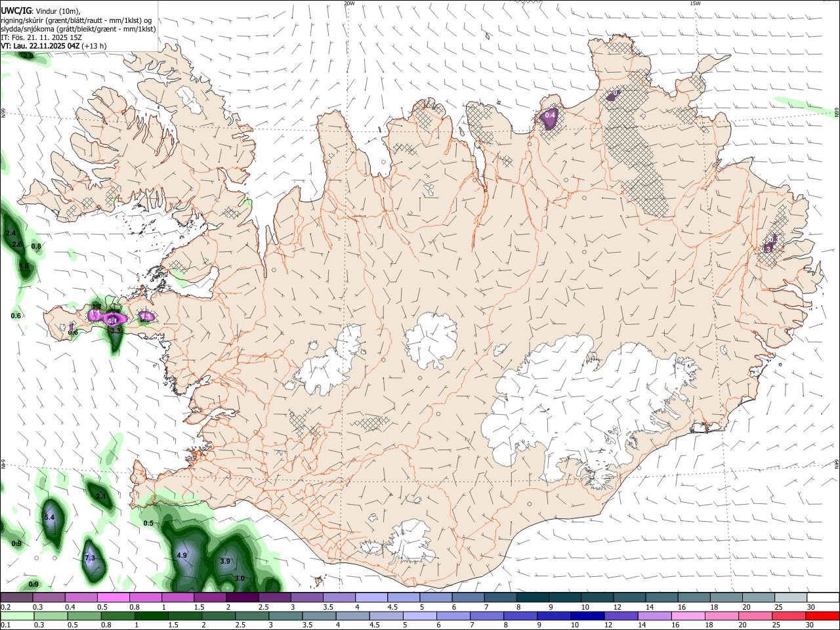The height and width of the screenshot is (630, 840).
Task: Pick the 1 darkest green swatch in the rain scale
Action: (151, 616)
